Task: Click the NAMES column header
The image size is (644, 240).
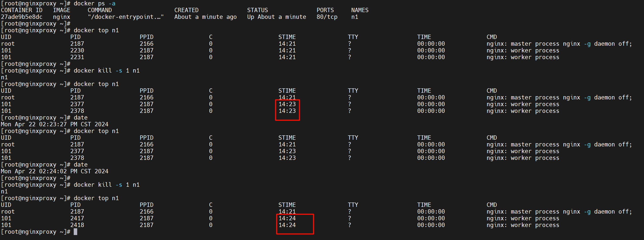Action: tap(360, 10)
